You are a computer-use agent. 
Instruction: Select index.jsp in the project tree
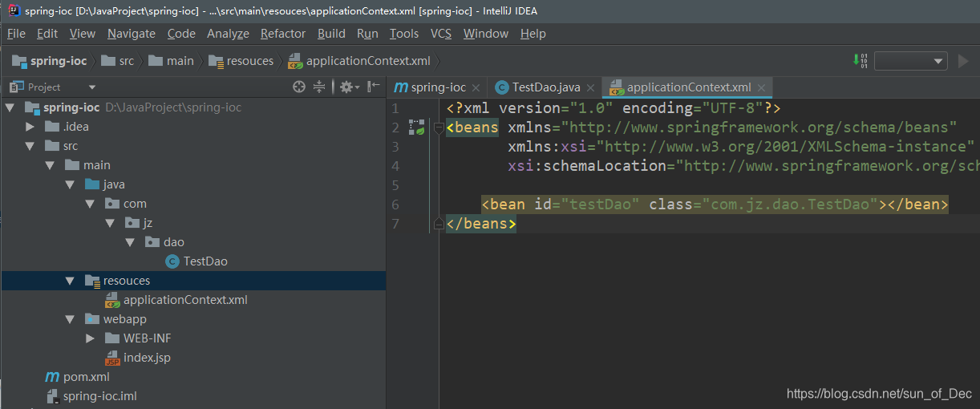point(147,358)
